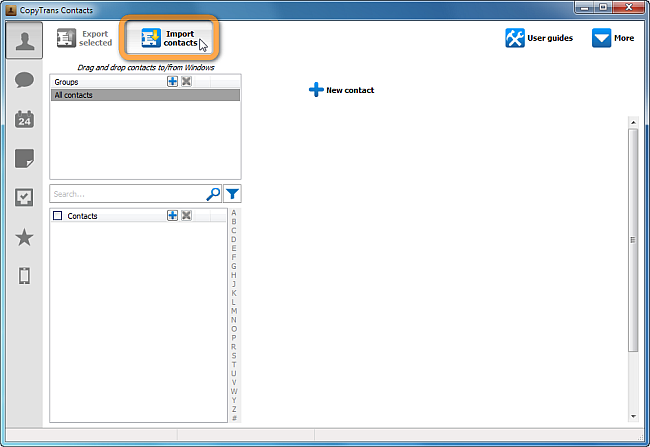Jump to letter M in index
Image resolution: width=650 pixels, height=447 pixels.
(234, 311)
